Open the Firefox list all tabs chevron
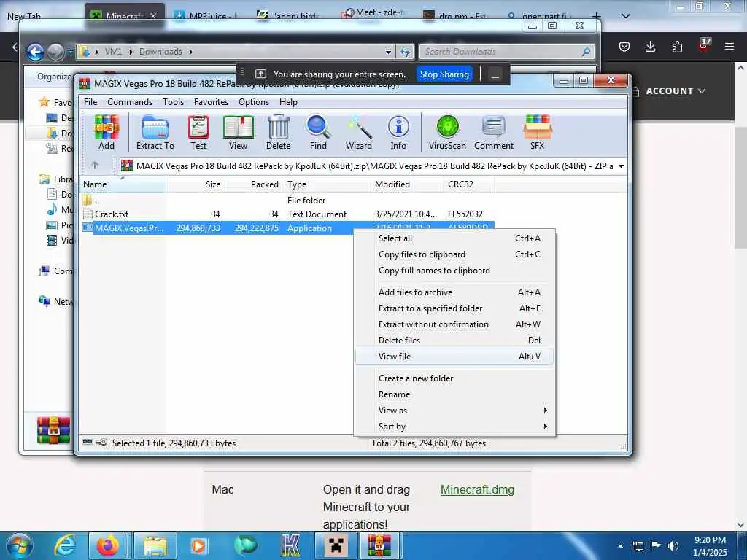 [x=626, y=16]
